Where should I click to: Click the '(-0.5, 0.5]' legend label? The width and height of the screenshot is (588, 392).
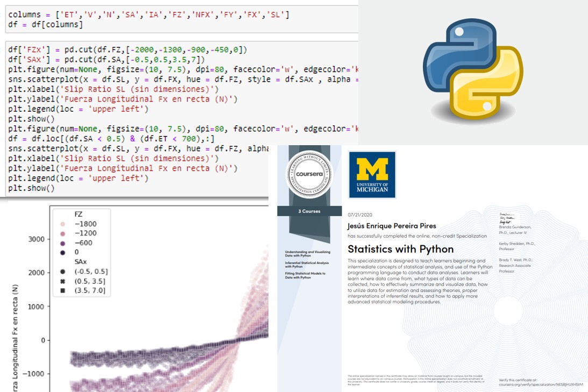tap(91, 272)
